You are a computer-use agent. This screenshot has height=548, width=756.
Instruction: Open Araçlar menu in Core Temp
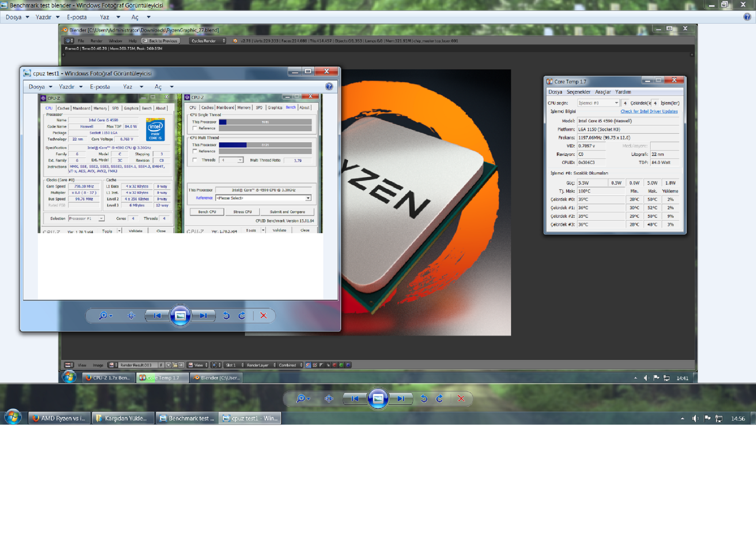coord(603,92)
